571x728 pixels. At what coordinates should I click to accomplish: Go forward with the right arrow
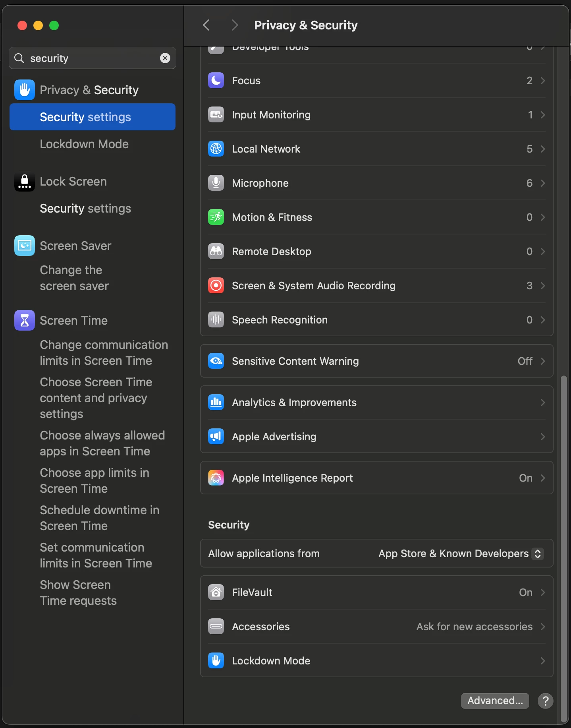coord(235,25)
